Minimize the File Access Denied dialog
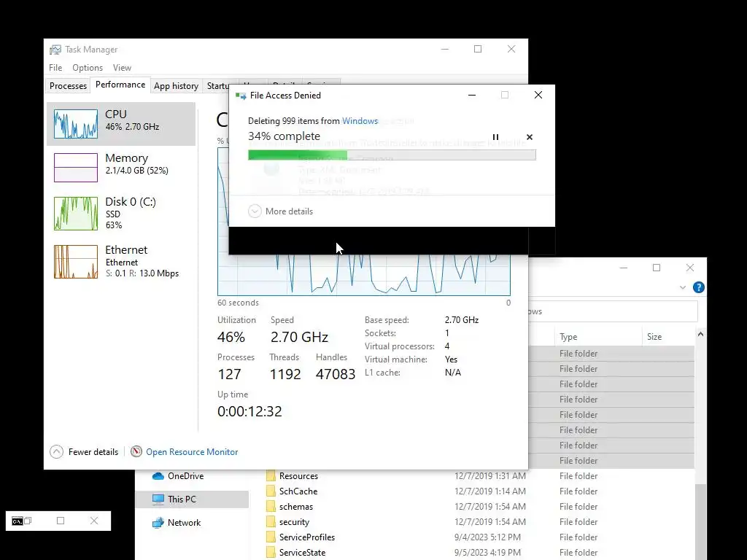 point(472,96)
